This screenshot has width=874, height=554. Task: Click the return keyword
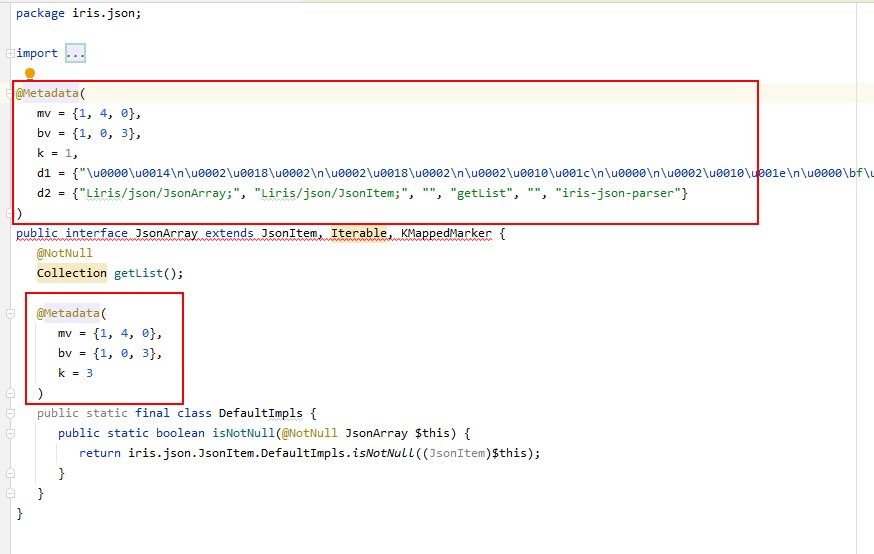pos(100,453)
